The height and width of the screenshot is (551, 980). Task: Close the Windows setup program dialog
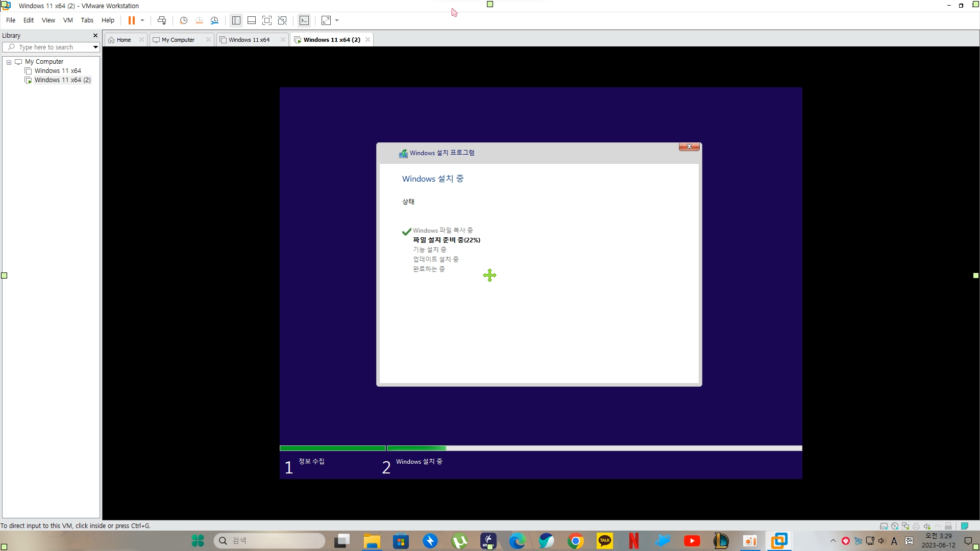[689, 147]
